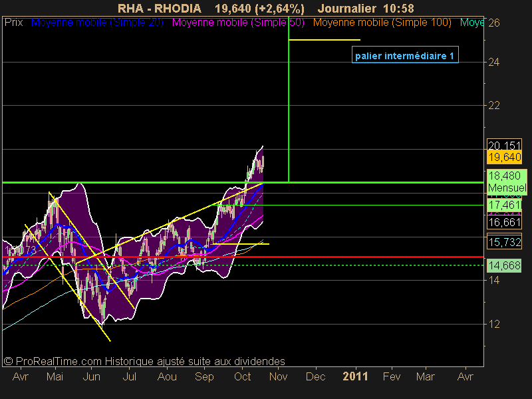Click the 14 price axis label
532x399 pixels.
493,280
